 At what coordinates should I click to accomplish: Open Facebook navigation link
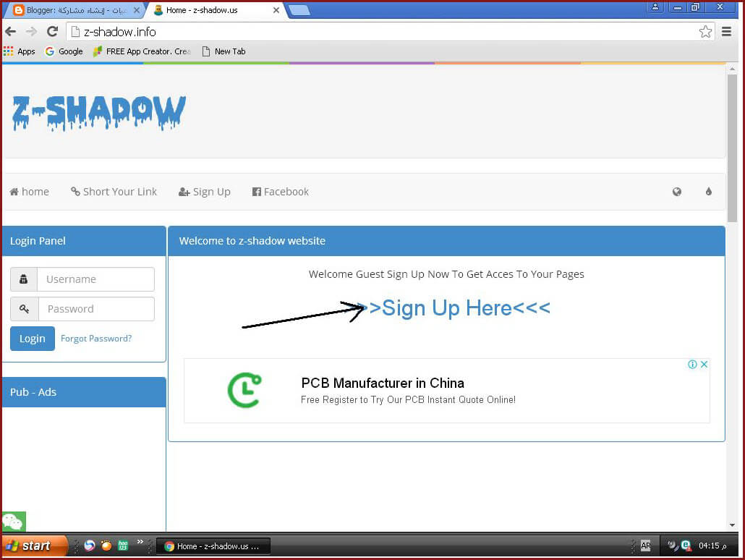(x=281, y=192)
